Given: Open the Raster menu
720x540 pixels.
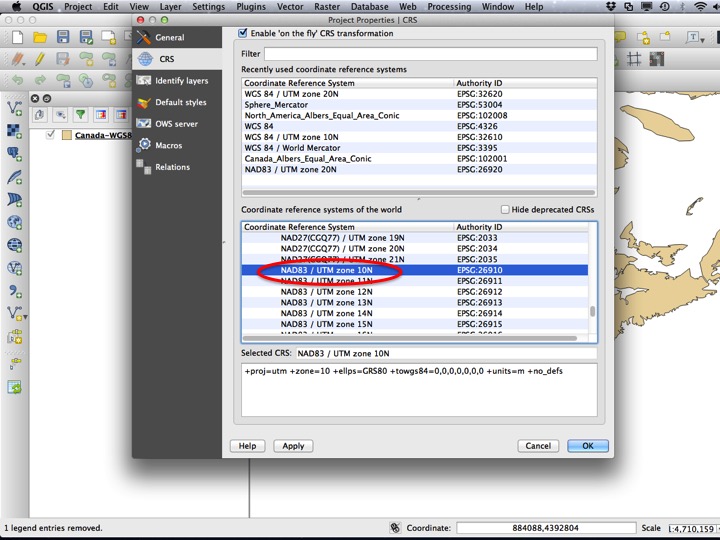Looking at the screenshot, I should click(x=327, y=6).
